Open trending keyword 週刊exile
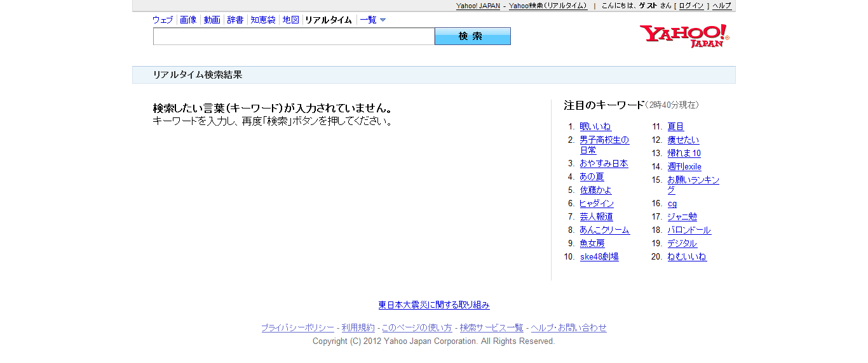Viewport: 868px width, 363px height. click(684, 167)
